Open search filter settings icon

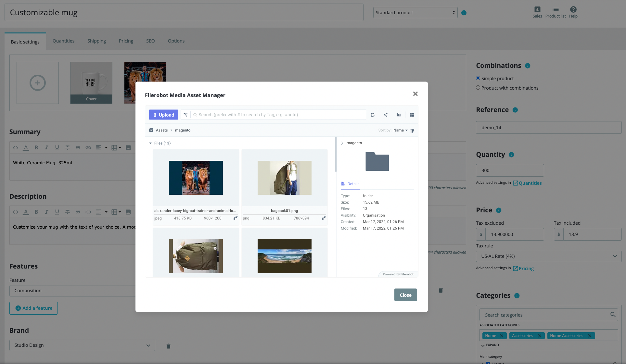(185, 115)
